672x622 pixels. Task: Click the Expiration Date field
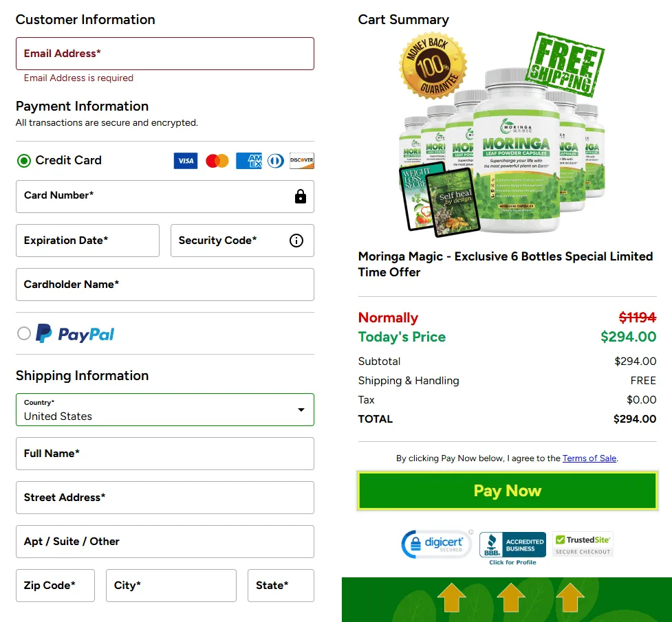87,241
